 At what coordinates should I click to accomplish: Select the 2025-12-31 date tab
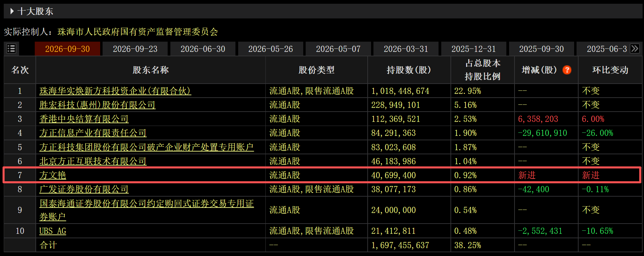tap(474, 49)
